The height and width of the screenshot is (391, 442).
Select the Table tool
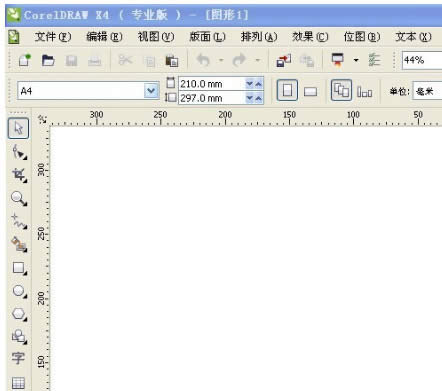tap(18, 383)
